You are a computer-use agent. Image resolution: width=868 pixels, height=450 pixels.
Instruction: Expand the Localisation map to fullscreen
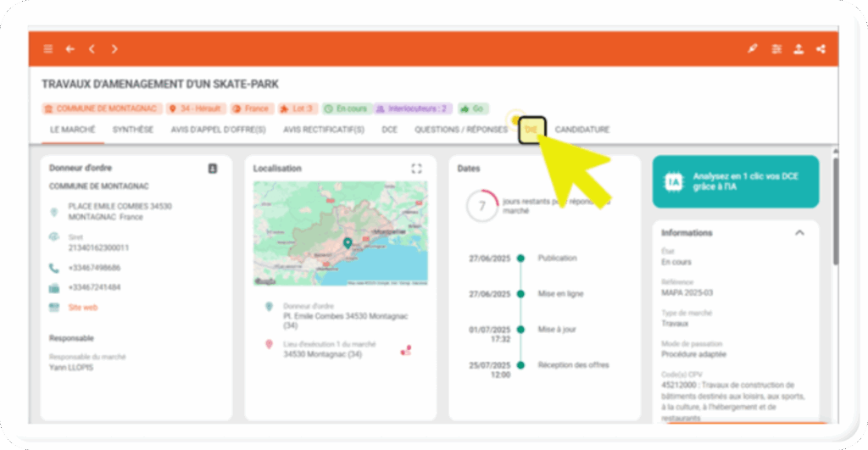[416, 169]
